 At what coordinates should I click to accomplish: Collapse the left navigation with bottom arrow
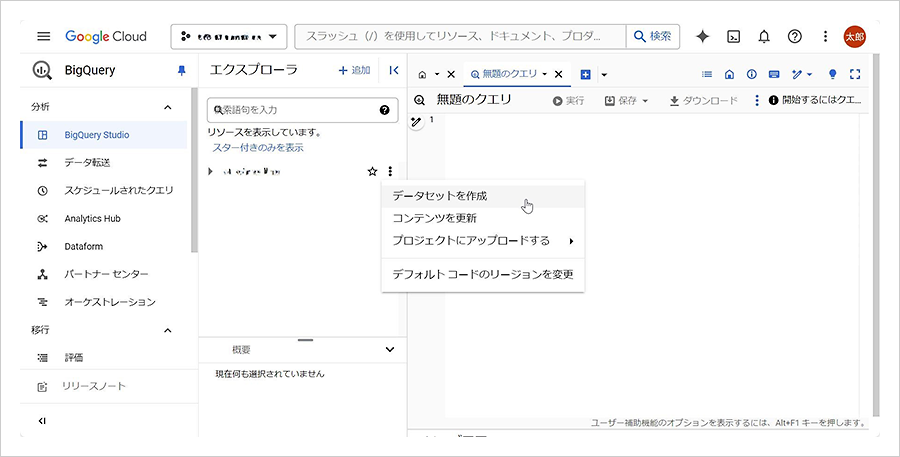(41, 421)
